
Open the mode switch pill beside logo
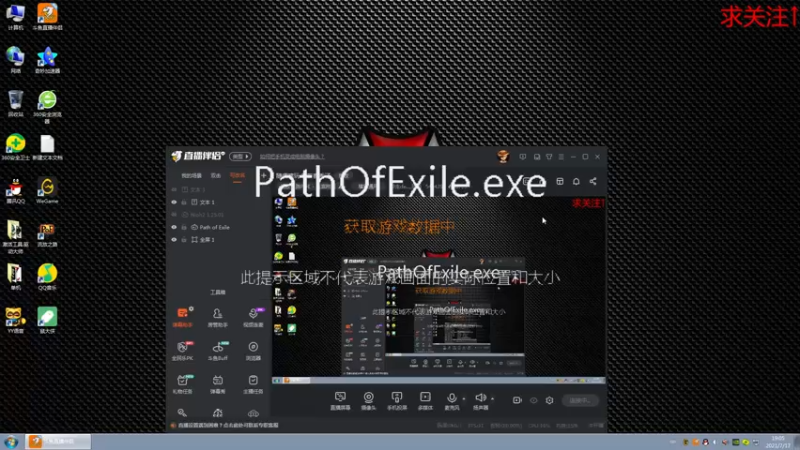pyautogui.click(x=240, y=157)
